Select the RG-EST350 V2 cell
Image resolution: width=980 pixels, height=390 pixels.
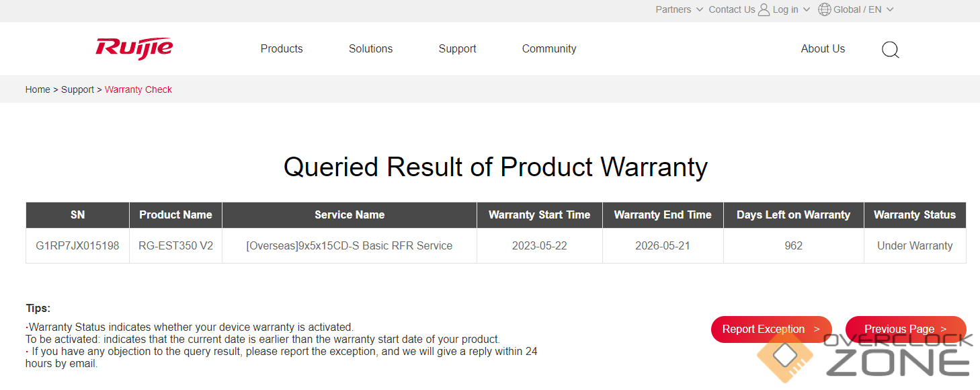175,245
